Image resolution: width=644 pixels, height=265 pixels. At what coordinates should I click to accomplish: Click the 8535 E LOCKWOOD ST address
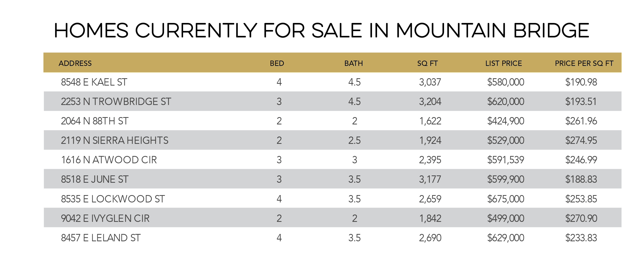pos(113,199)
